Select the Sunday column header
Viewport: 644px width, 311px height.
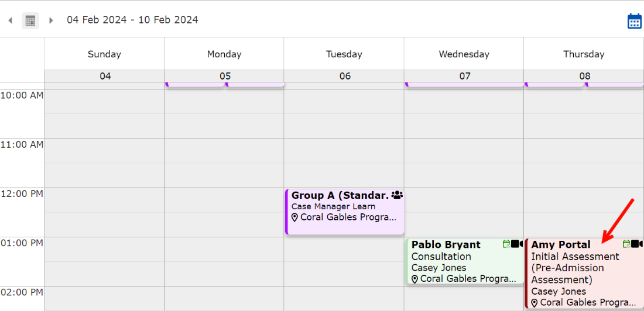[x=104, y=54]
